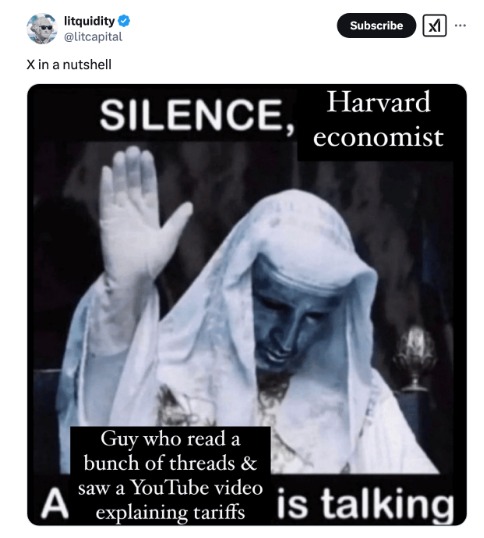Click the 'Guy who read a' caption line
The height and width of the screenshot is (538, 484).
pos(170,439)
